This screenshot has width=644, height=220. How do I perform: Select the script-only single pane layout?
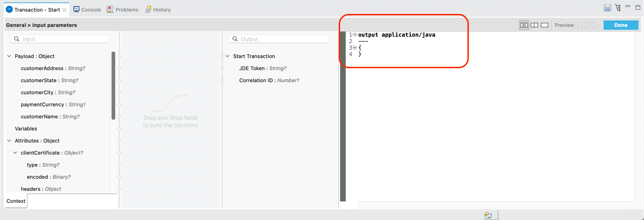coord(545,25)
